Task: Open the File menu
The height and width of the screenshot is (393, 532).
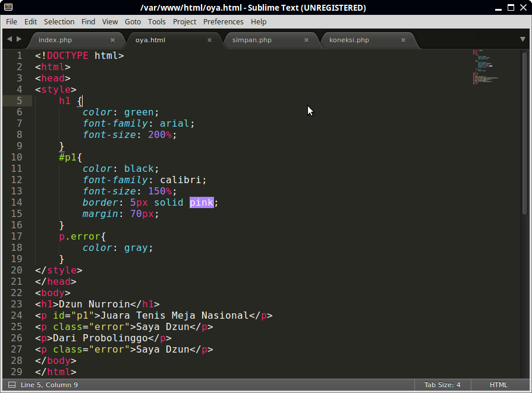Action: (x=11, y=22)
